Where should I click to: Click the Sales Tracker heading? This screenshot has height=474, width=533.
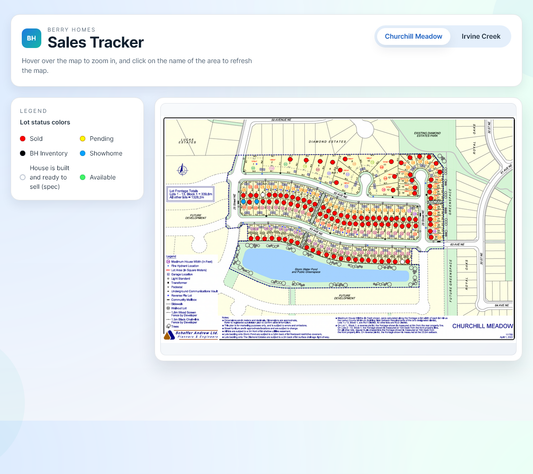[x=96, y=43]
